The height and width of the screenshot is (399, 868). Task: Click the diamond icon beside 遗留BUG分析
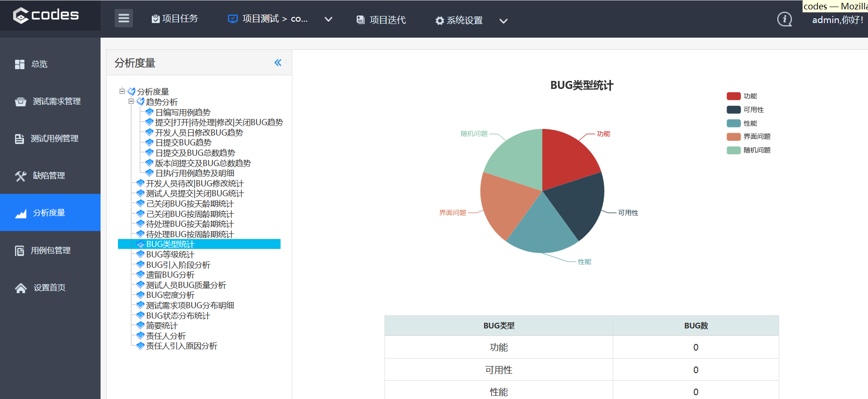141,274
